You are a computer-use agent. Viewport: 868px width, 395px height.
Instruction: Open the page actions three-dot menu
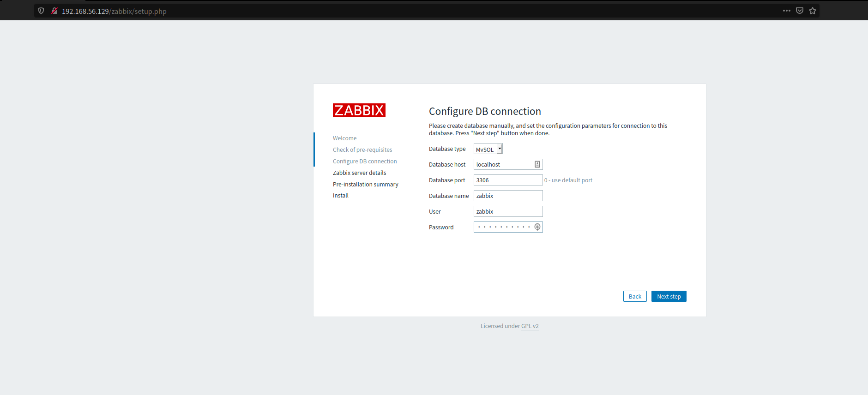[x=787, y=11]
